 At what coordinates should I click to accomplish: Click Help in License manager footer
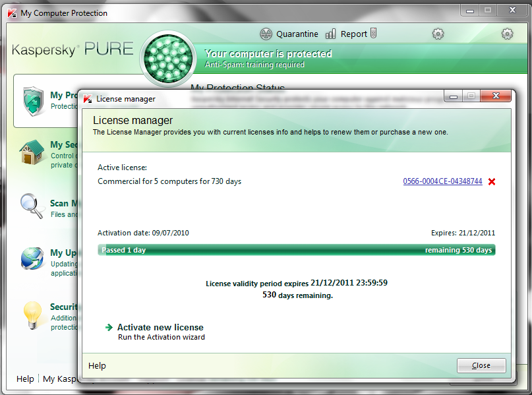pyautogui.click(x=97, y=365)
